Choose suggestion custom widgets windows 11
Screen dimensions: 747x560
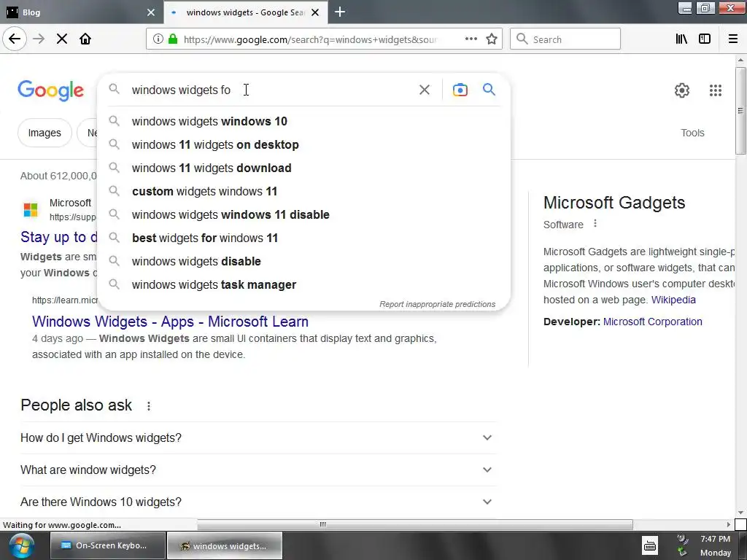coord(303,192)
